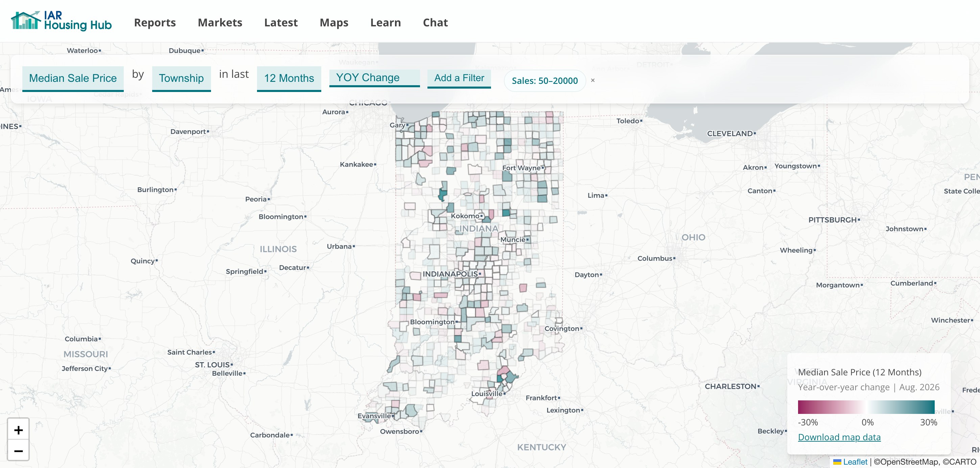Zoom out the map with minus button

tap(18, 451)
